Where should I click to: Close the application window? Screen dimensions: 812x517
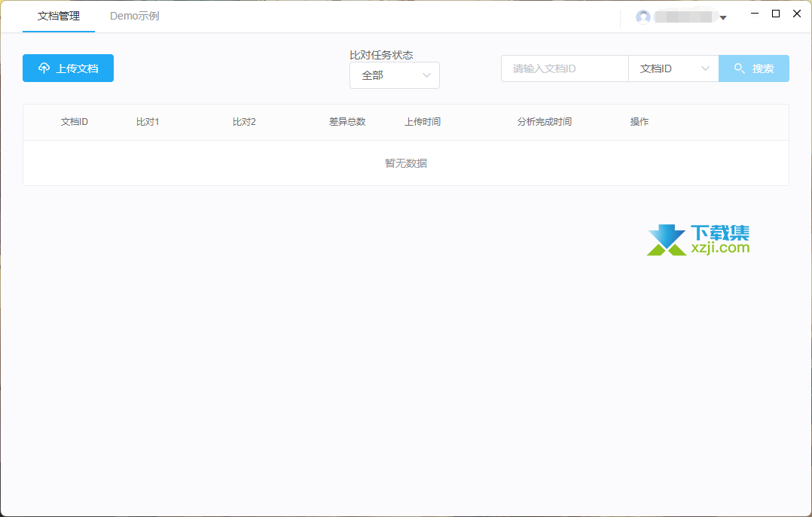click(x=797, y=14)
